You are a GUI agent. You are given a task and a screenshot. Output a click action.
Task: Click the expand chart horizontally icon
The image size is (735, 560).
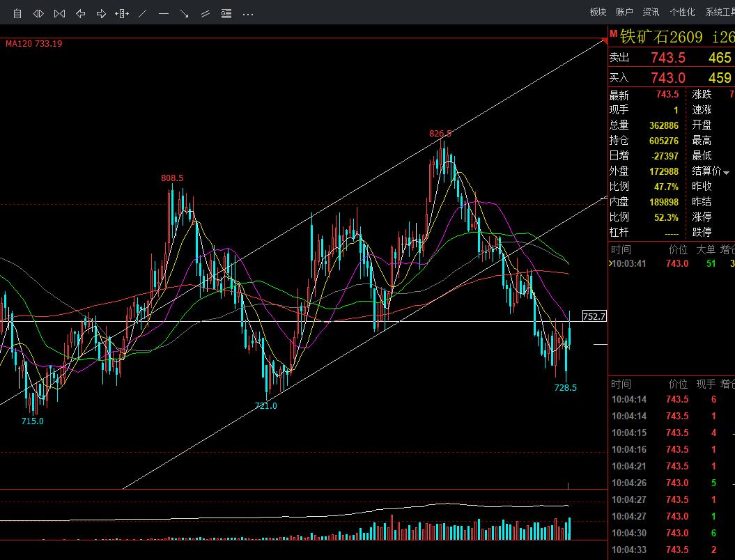click(38, 14)
